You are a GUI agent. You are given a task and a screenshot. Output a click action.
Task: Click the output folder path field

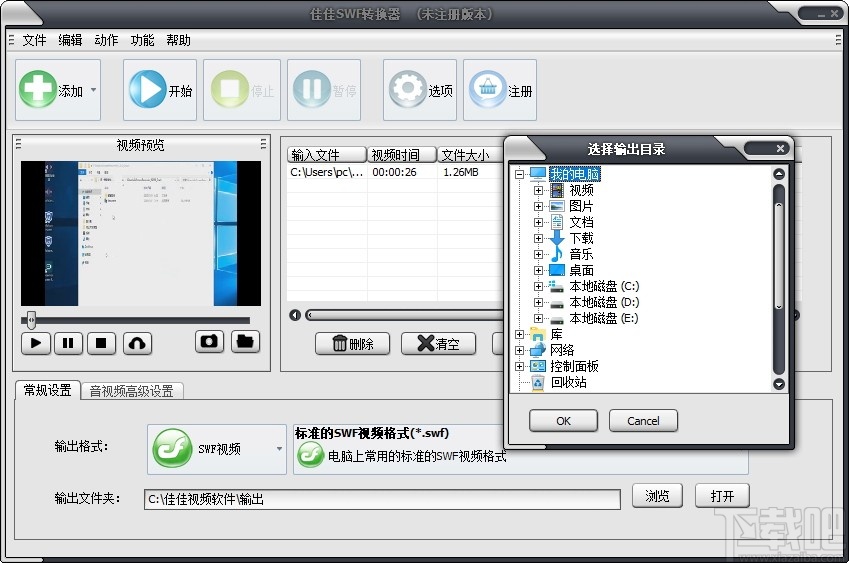(382, 499)
